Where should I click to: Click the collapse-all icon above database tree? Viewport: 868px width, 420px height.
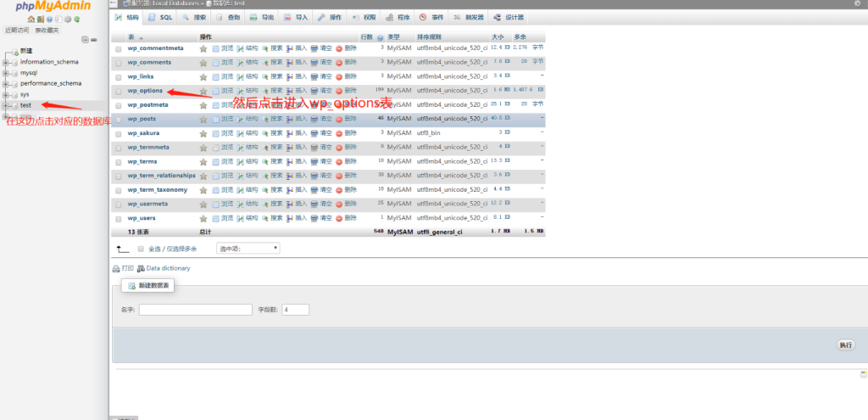[x=85, y=40]
